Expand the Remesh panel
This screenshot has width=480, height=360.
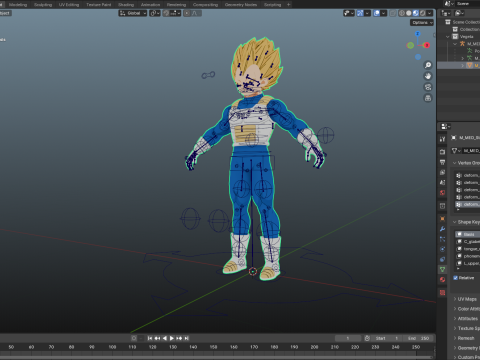(x=465, y=338)
